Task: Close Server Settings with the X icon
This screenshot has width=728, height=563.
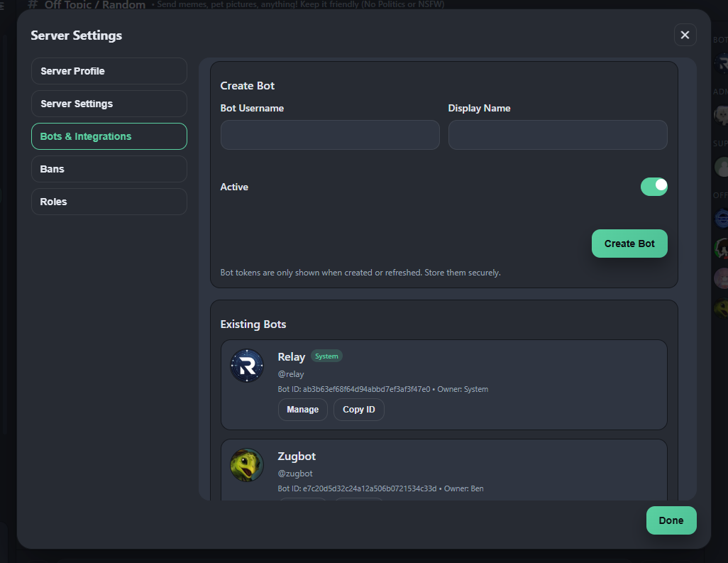Action: (x=685, y=35)
